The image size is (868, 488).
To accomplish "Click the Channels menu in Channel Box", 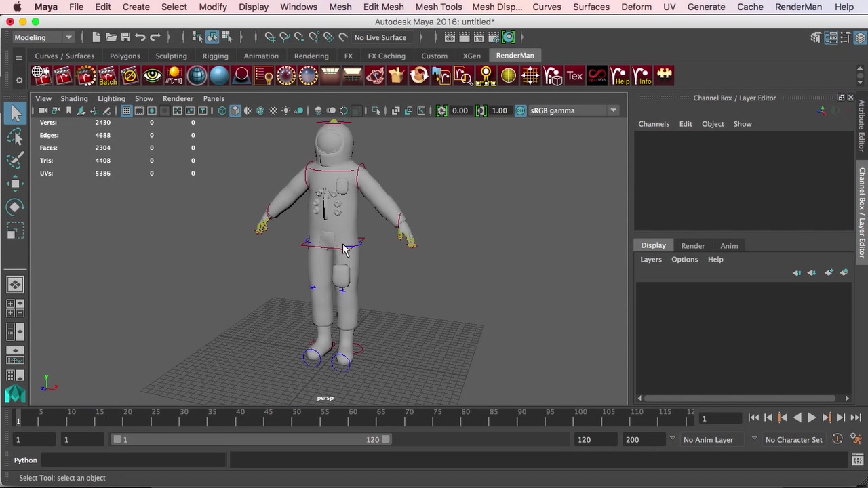I will click(x=653, y=124).
